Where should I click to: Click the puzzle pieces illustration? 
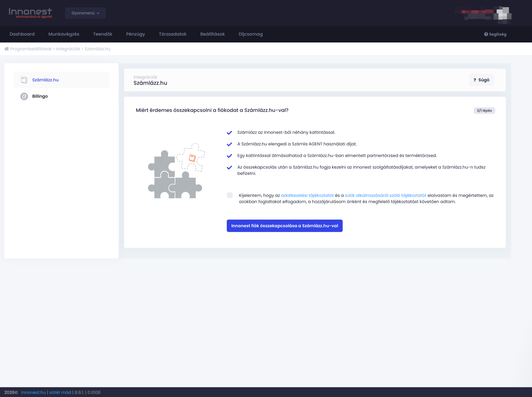point(176,171)
